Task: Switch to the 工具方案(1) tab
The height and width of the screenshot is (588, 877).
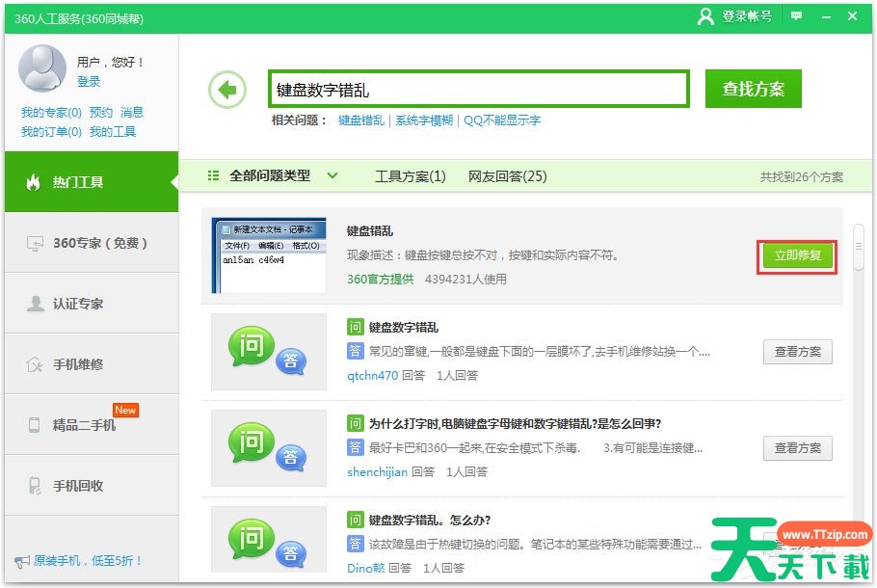Action: click(x=410, y=176)
